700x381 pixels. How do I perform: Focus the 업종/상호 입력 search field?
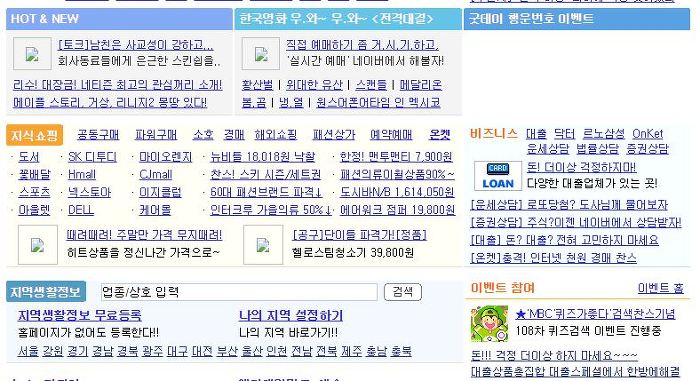point(239,292)
